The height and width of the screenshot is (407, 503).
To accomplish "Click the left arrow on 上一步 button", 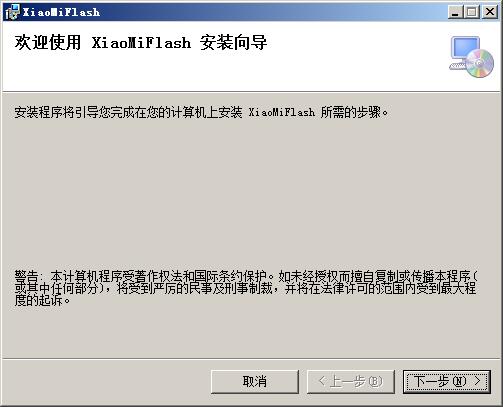I will (322, 381).
